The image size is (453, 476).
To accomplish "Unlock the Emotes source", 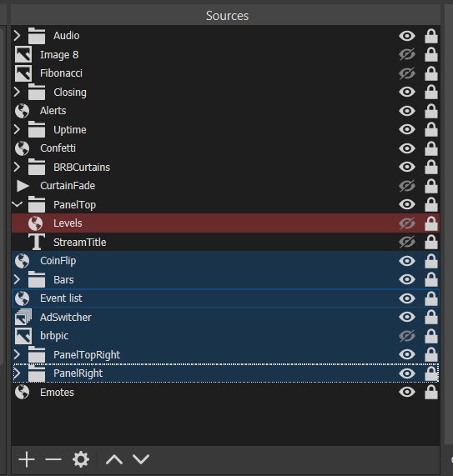I will [431, 392].
